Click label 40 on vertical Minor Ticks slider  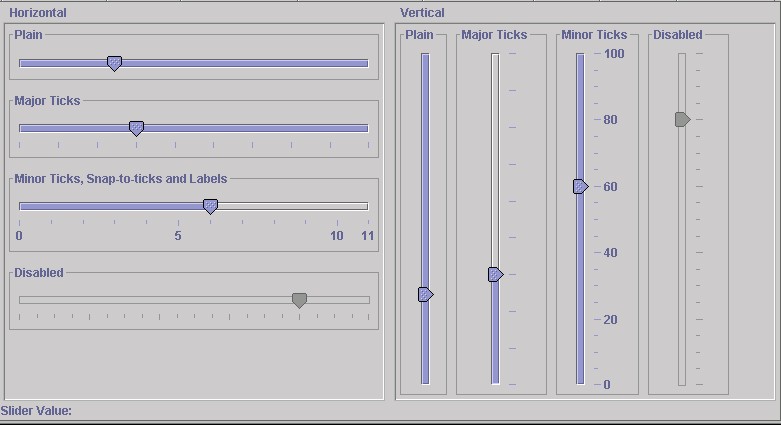point(610,253)
